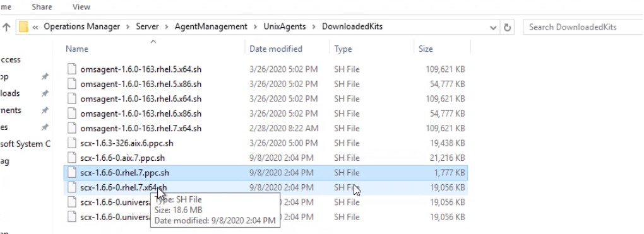Sort by the Name column header
Image resolution: width=644 pixels, height=234 pixels.
pyautogui.click(x=77, y=49)
